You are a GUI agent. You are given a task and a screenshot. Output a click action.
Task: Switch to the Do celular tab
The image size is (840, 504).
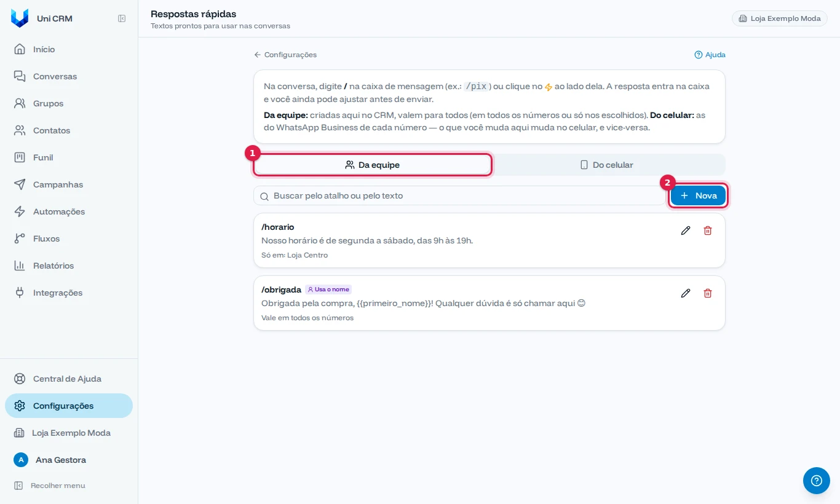click(607, 165)
